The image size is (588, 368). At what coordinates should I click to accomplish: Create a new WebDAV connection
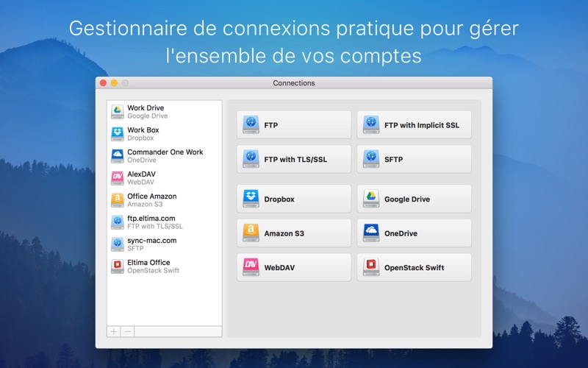[294, 267]
